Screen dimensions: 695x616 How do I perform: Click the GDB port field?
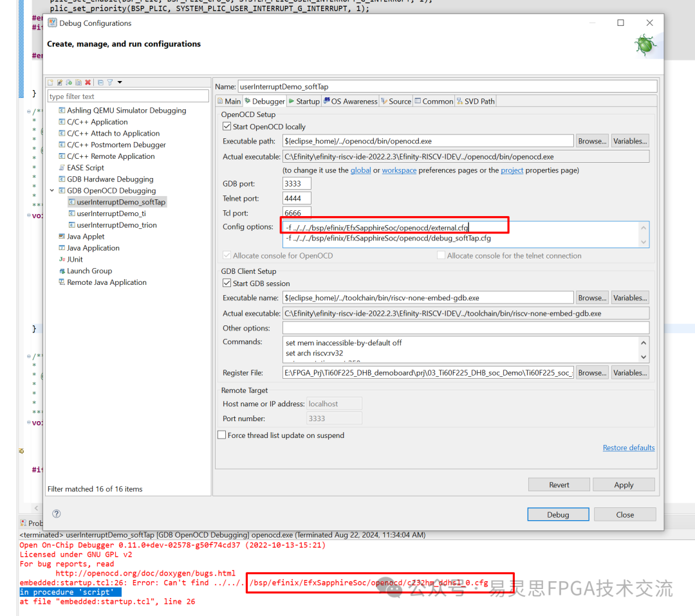coord(297,184)
